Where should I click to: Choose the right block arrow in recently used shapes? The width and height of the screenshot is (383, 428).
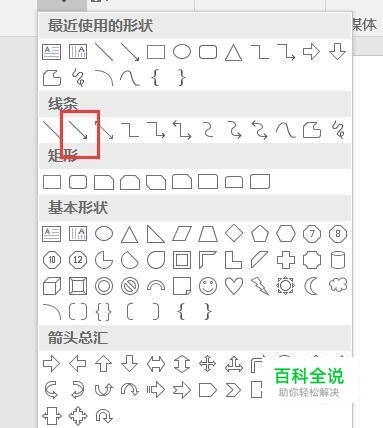(312, 52)
